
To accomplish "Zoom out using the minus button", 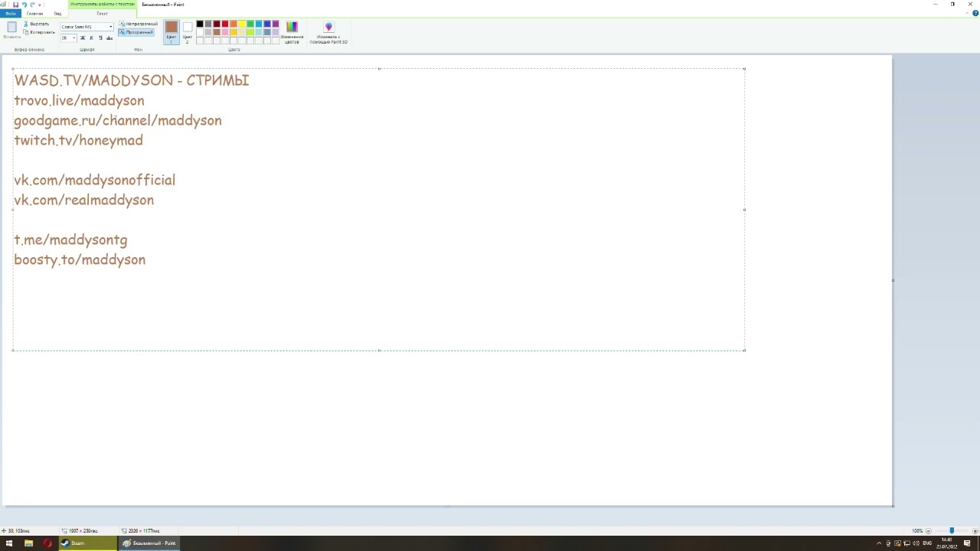I will [928, 531].
